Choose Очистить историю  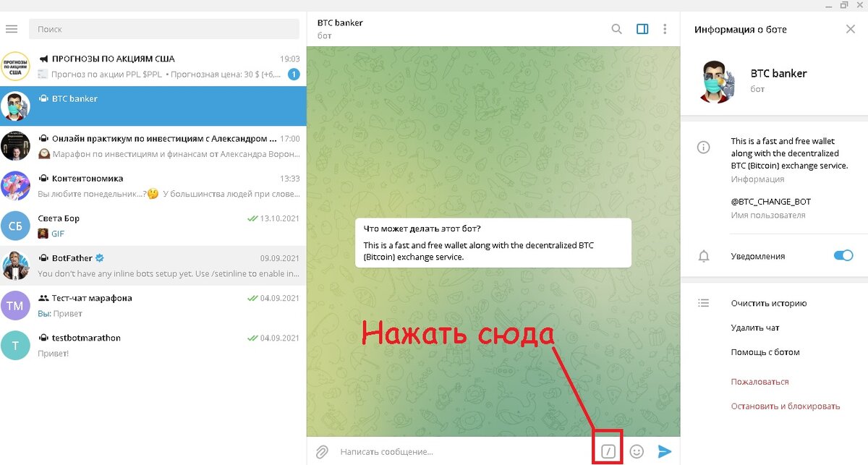pyautogui.click(x=769, y=303)
